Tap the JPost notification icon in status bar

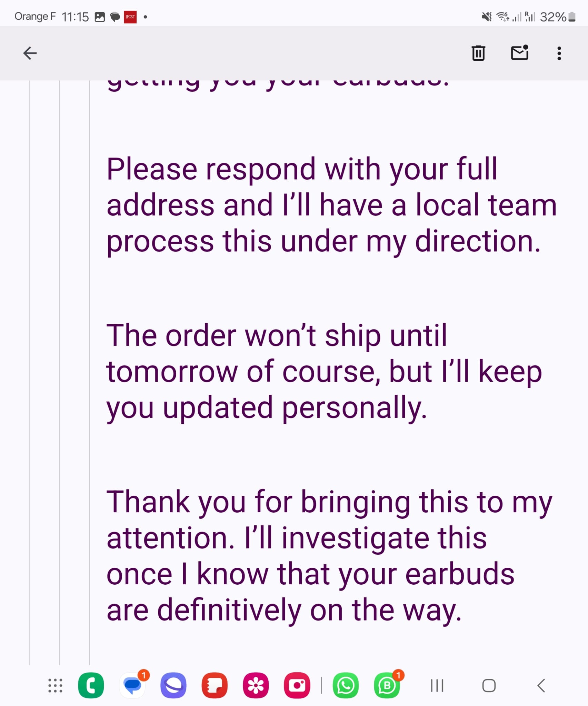click(x=130, y=17)
